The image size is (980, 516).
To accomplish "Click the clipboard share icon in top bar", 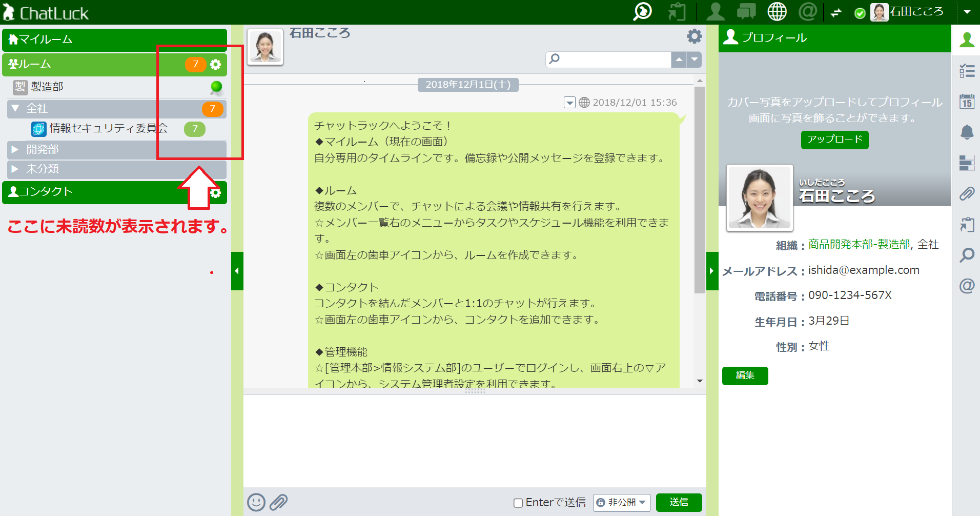I will coord(677,11).
